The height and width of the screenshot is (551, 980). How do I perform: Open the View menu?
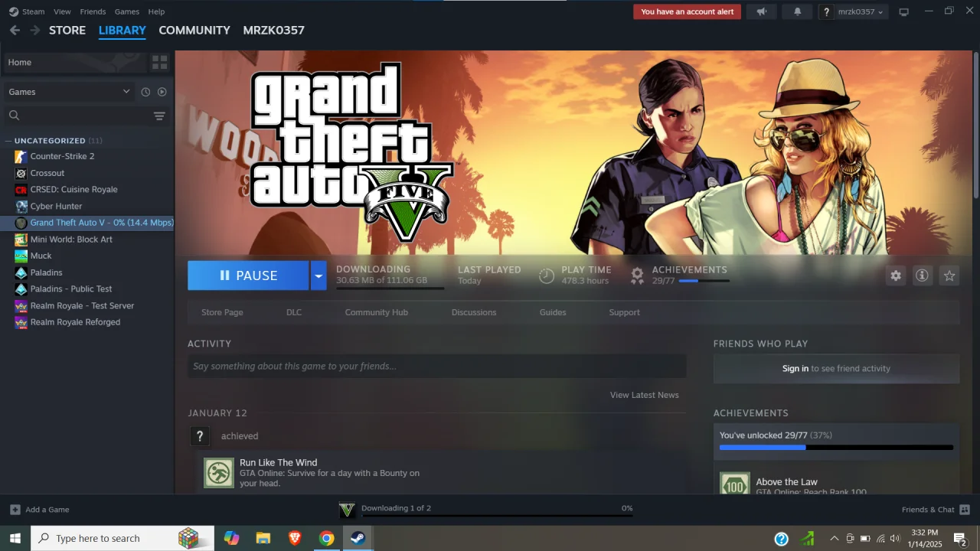coord(62,11)
